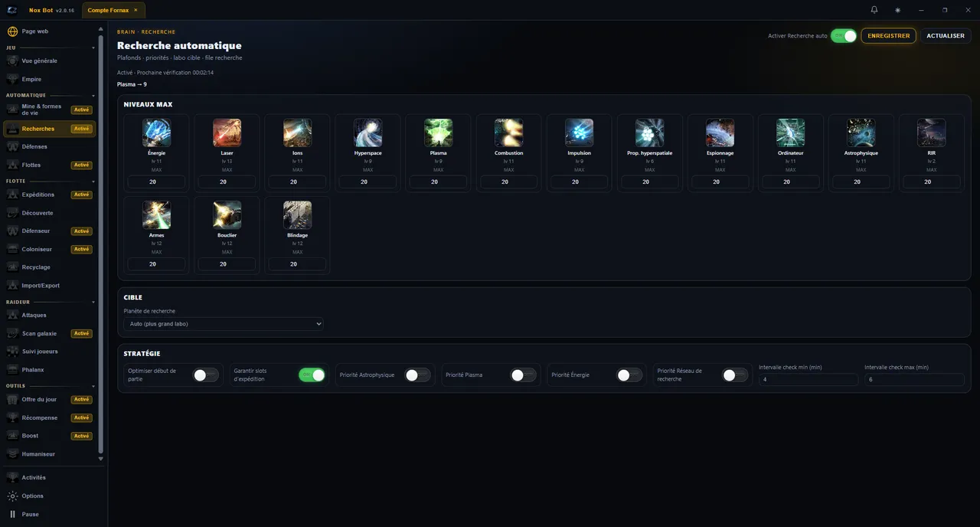Click the Laser research icon
The image size is (980, 527).
227,133
